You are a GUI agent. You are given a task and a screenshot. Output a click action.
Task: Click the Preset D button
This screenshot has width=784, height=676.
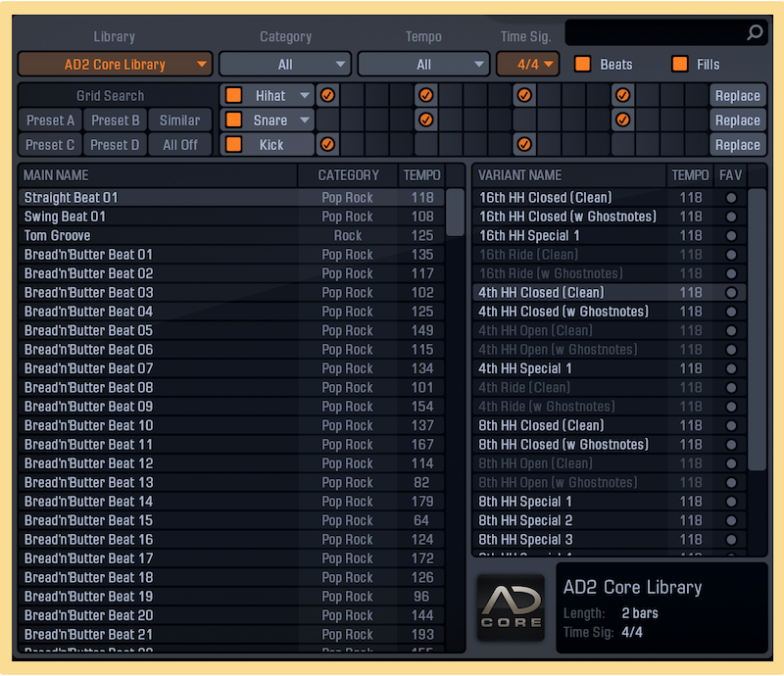pyautogui.click(x=115, y=144)
